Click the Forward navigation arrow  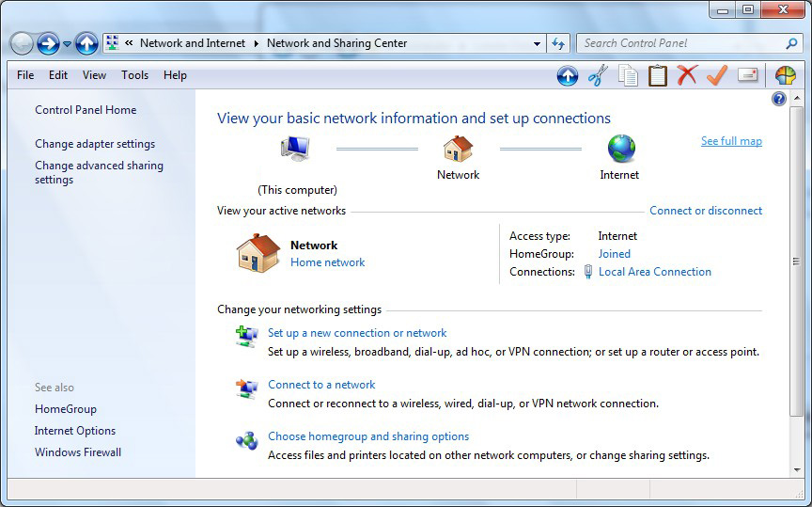pyautogui.click(x=48, y=43)
